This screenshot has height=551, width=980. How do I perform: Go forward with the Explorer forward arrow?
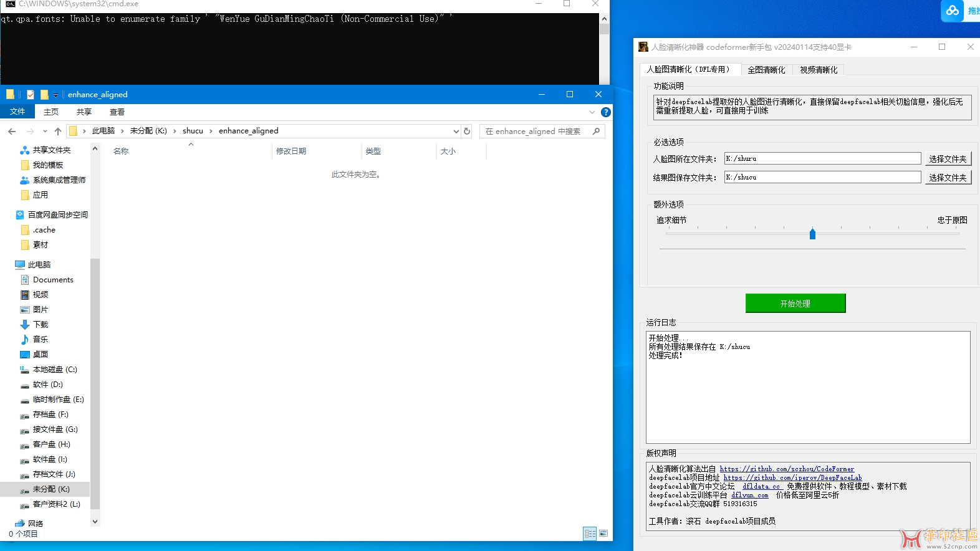tap(30, 131)
